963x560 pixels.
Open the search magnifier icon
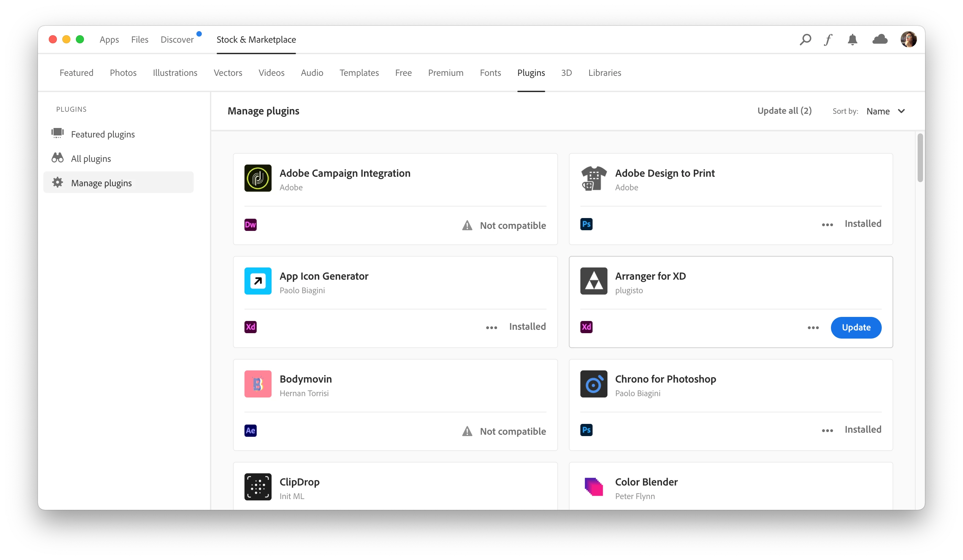(x=805, y=40)
